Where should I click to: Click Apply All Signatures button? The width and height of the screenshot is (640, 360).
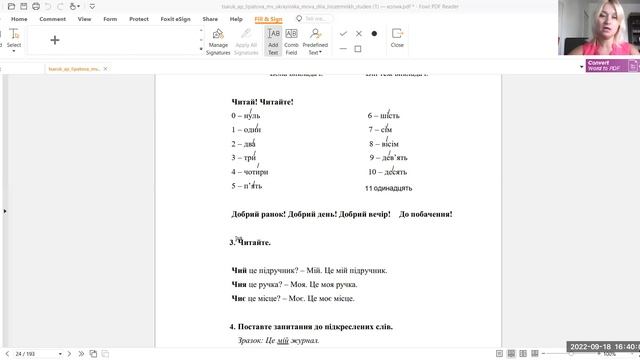tap(246, 42)
